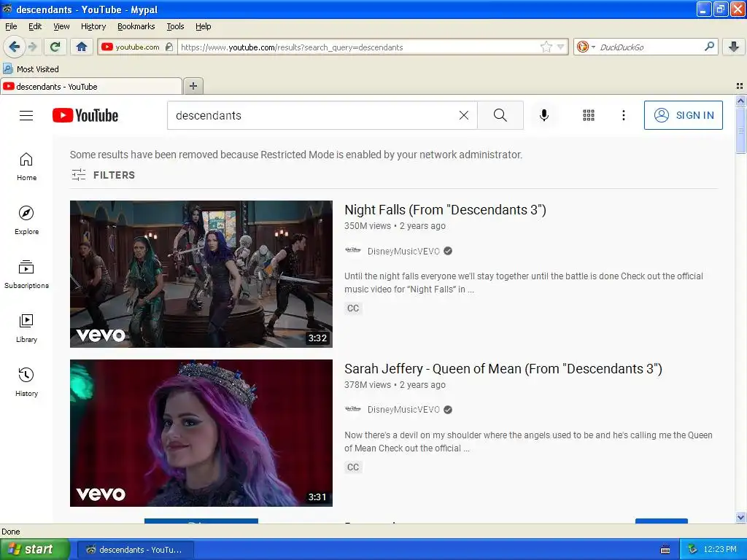Open Explore in the sidebar
Screen dimensions: 747x560
(26, 220)
